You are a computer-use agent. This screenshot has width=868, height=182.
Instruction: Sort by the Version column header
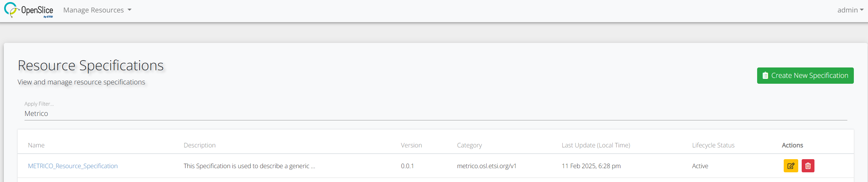tap(411, 145)
